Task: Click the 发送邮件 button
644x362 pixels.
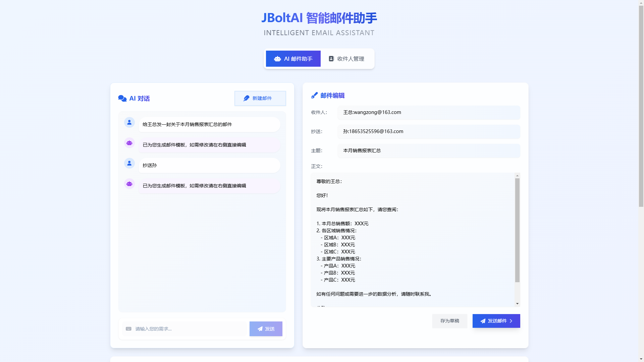Action: tap(496, 321)
